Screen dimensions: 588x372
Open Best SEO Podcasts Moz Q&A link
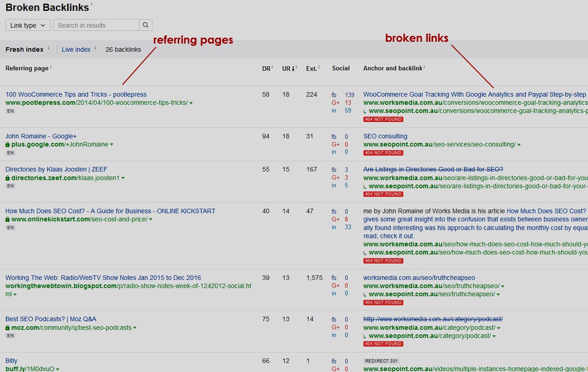(x=51, y=319)
